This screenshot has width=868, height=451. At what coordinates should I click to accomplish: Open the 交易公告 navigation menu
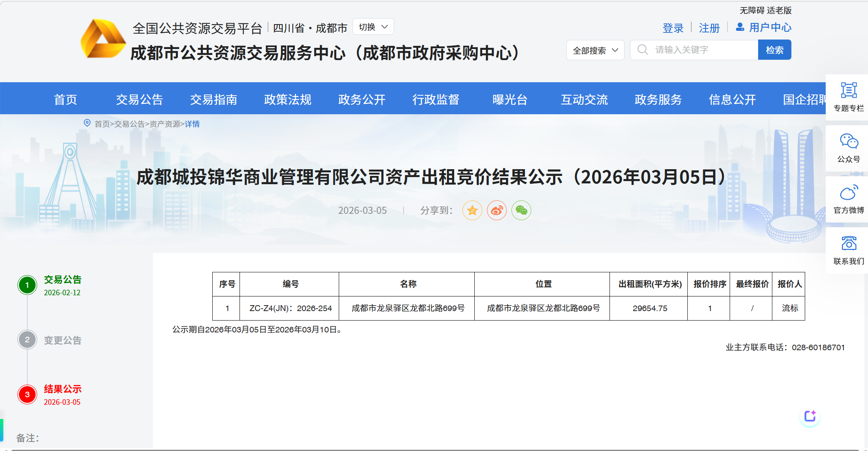tap(140, 99)
